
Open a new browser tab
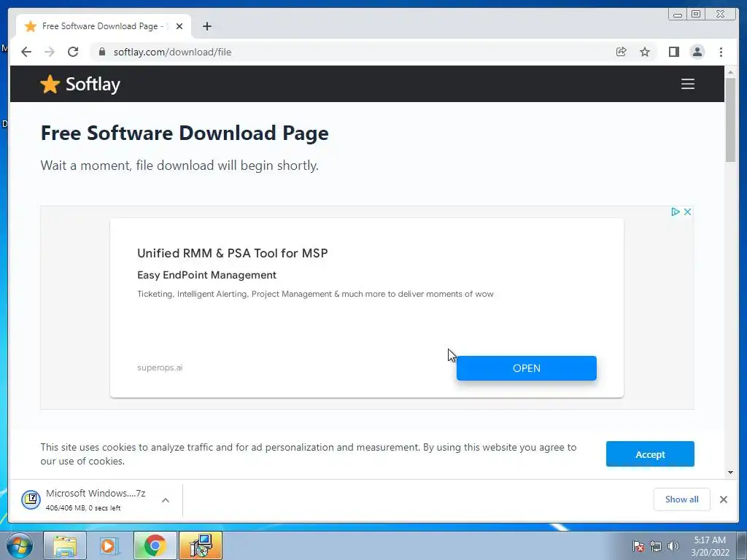[206, 26]
